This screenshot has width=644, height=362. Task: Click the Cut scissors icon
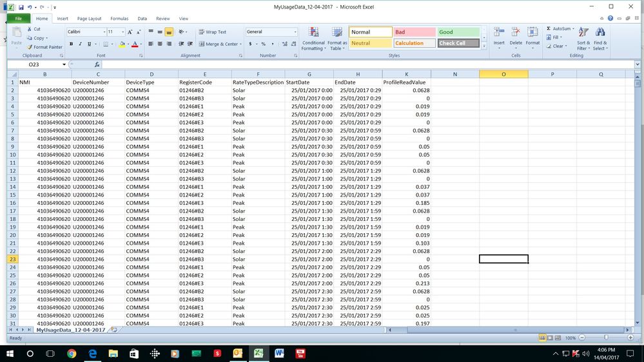point(30,29)
